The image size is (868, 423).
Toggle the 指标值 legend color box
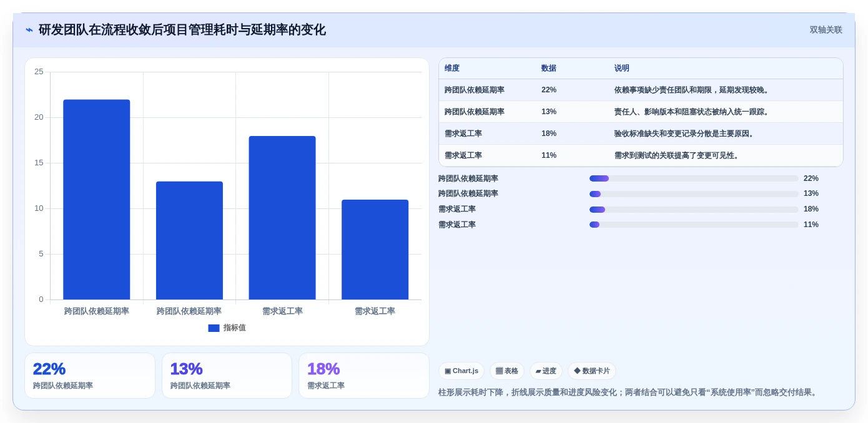(x=214, y=328)
